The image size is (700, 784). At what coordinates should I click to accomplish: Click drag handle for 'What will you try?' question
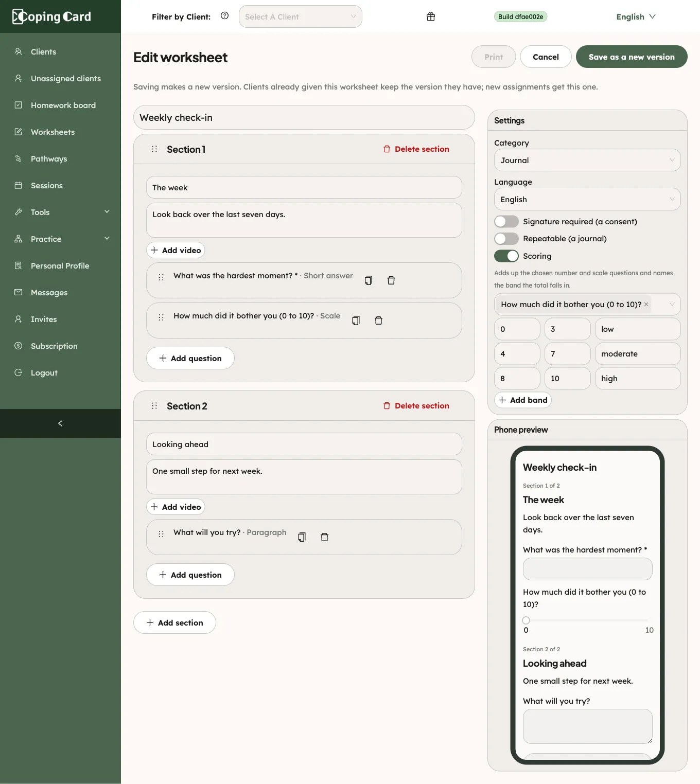pyautogui.click(x=161, y=534)
